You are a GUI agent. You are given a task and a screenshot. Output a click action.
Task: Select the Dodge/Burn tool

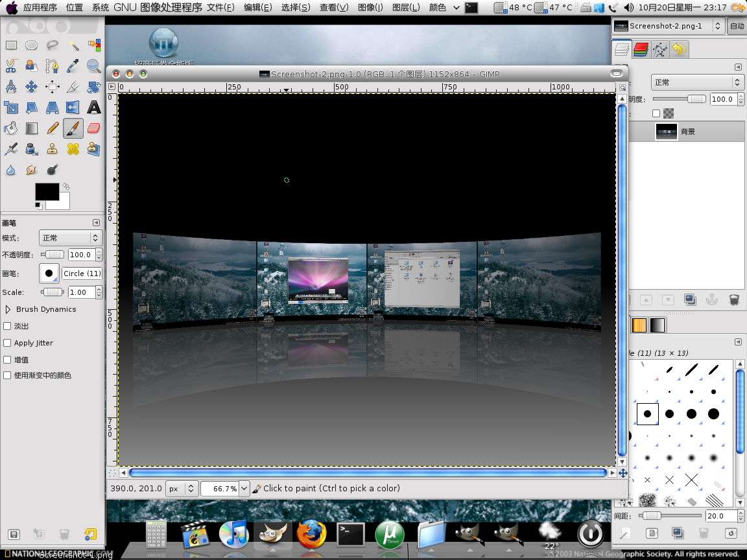pos(53,170)
